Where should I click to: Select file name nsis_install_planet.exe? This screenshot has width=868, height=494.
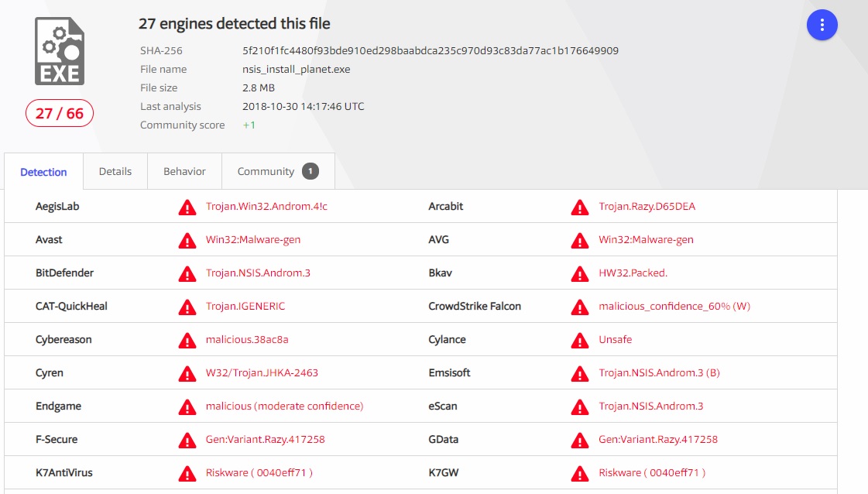[x=296, y=69]
